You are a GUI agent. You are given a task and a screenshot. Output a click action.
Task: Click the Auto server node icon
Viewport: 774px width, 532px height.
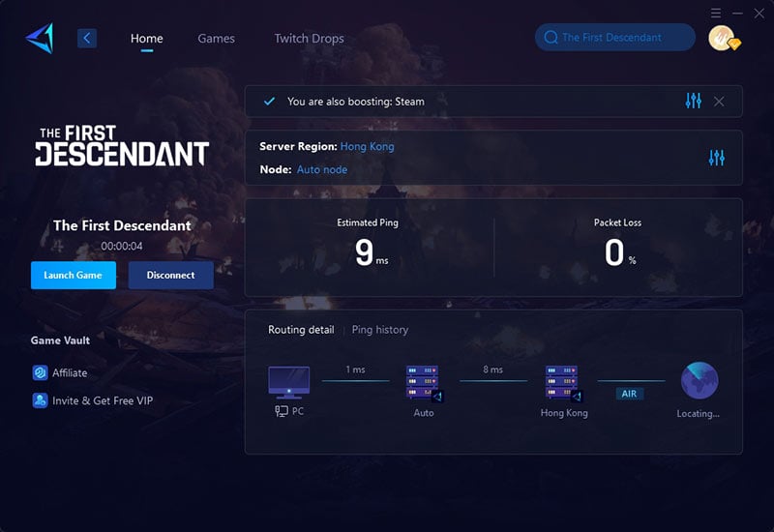[424, 383]
